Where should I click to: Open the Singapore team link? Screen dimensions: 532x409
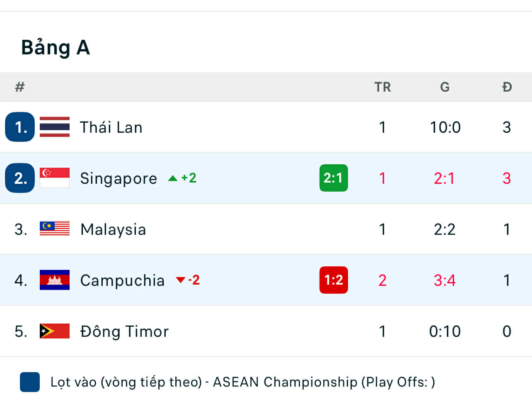click(118, 178)
